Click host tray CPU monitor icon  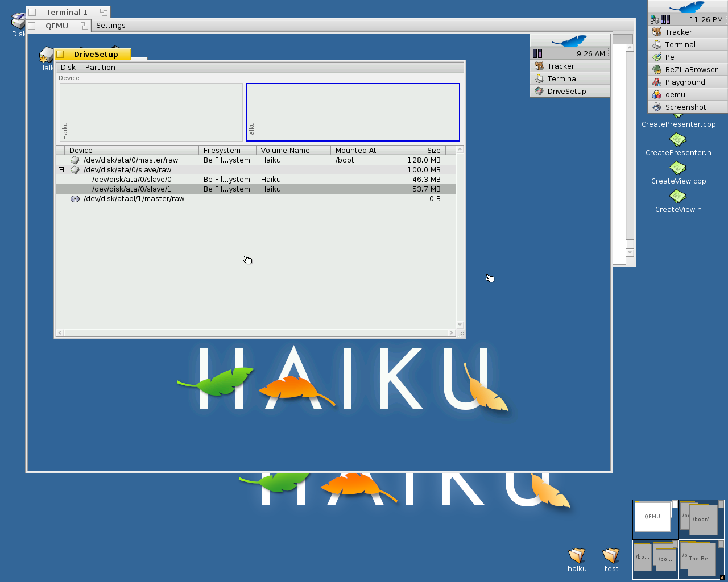pyautogui.click(x=665, y=19)
